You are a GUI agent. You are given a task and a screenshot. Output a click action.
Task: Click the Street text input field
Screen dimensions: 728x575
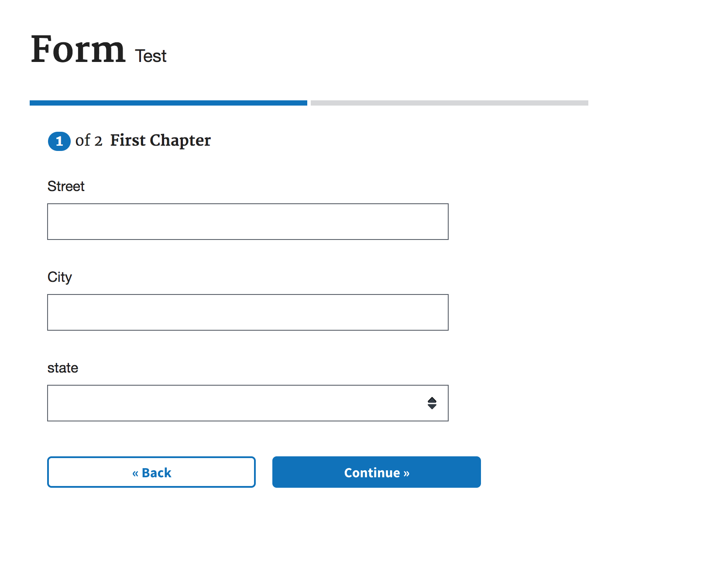(247, 222)
